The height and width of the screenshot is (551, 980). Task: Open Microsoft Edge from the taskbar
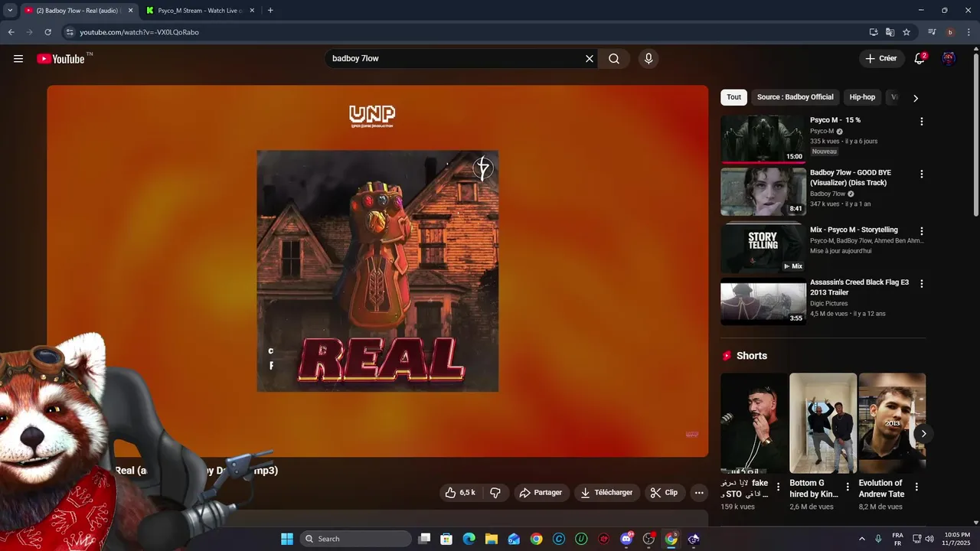(x=469, y=539)
